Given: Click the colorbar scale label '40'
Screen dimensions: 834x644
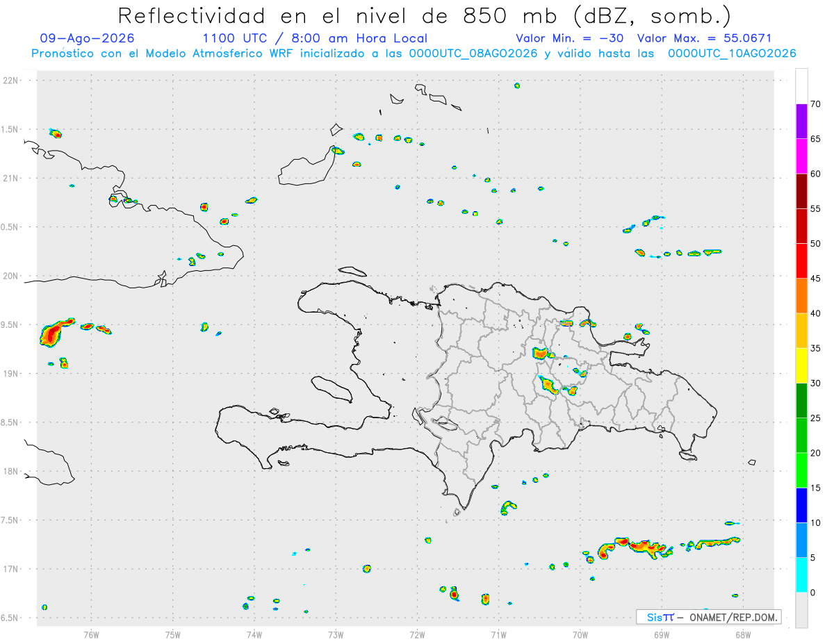Looking at the screenshot, I should pos(816,313).
